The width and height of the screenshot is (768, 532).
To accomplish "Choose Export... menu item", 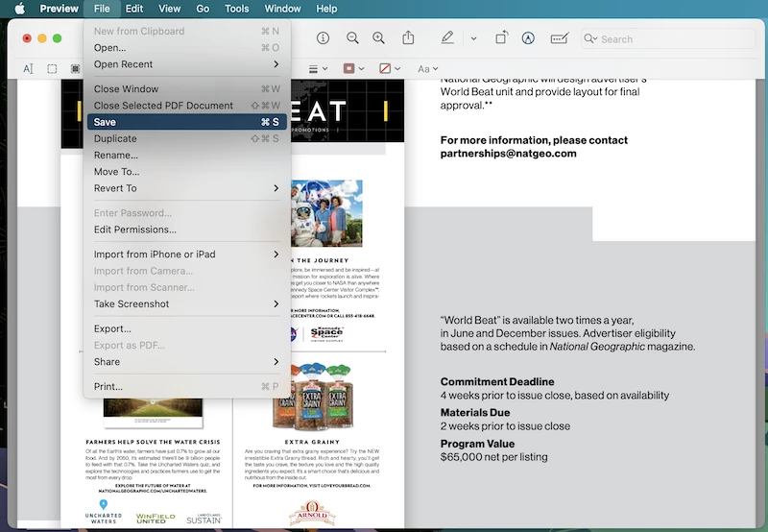I will [x=186, y=328].
